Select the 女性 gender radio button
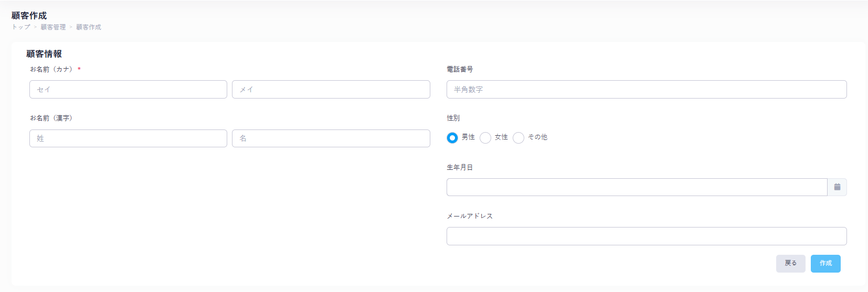Screen dimensions: 868x292 point(485,138)
